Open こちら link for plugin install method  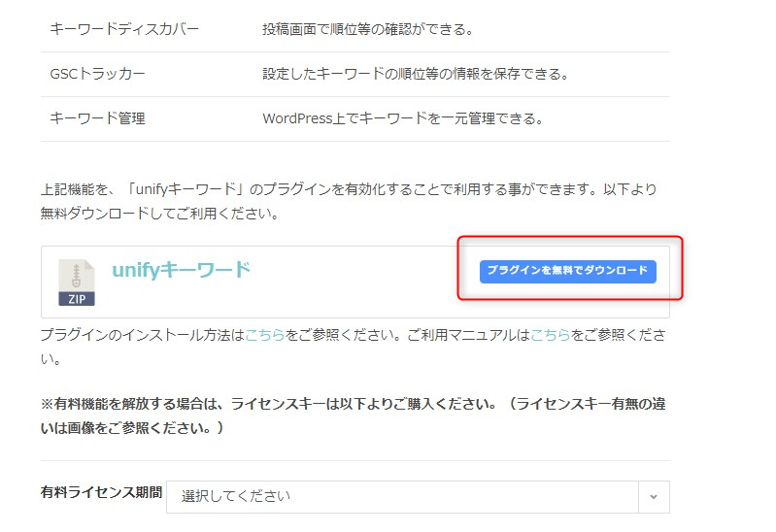(x=265, y=335)
